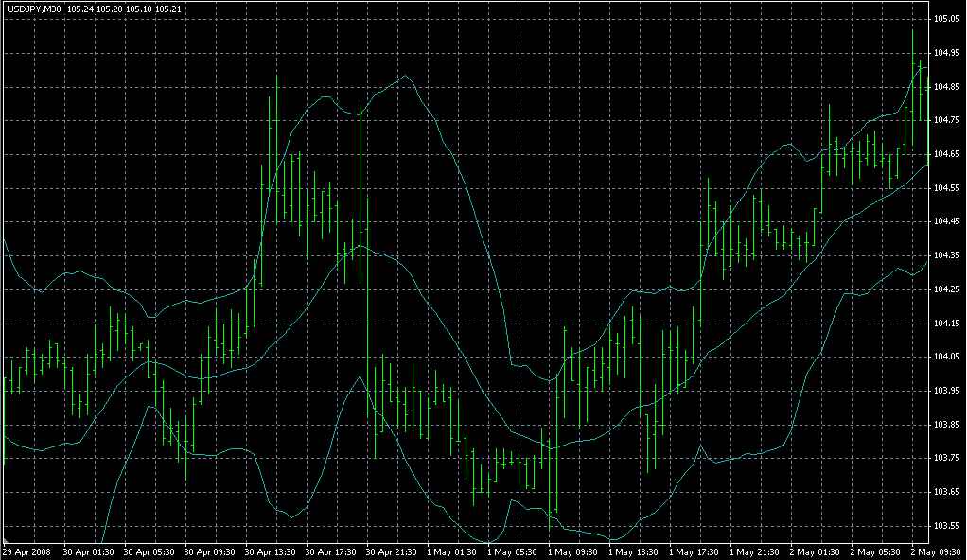Click the 104.45 price level label
Screen dimensions: 967x560
[x=946, y=222]
